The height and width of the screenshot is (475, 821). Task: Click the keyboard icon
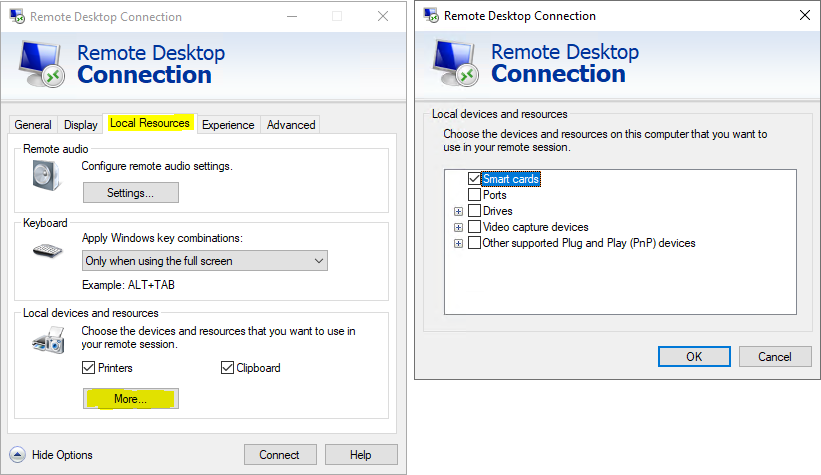[x=48, y=250]
